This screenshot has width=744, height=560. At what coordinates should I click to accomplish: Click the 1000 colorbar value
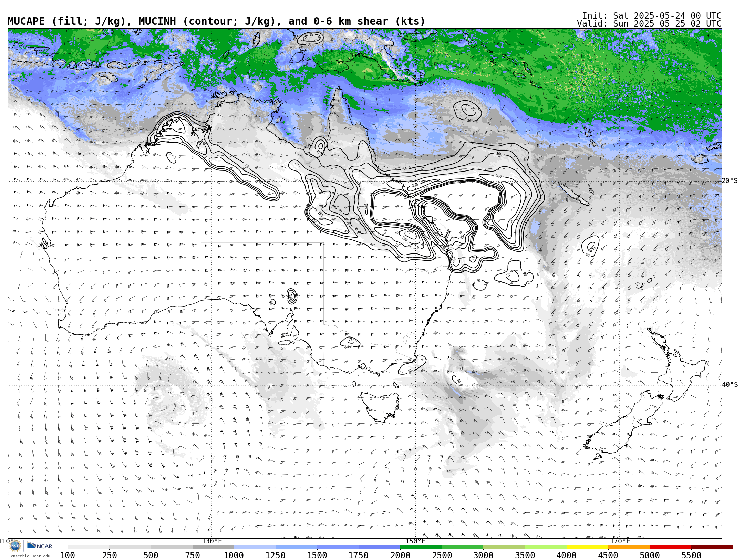234,555
